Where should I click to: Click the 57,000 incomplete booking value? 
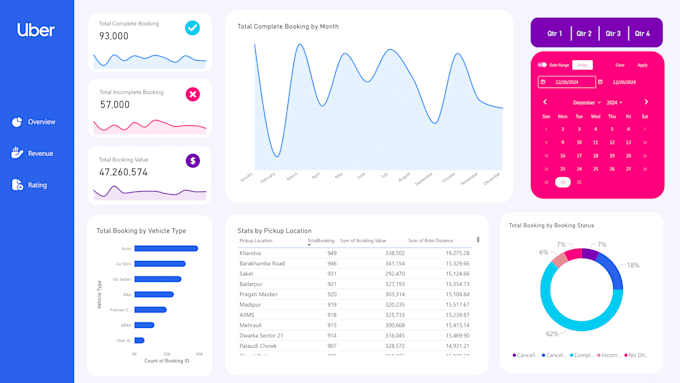pos(115,105)
